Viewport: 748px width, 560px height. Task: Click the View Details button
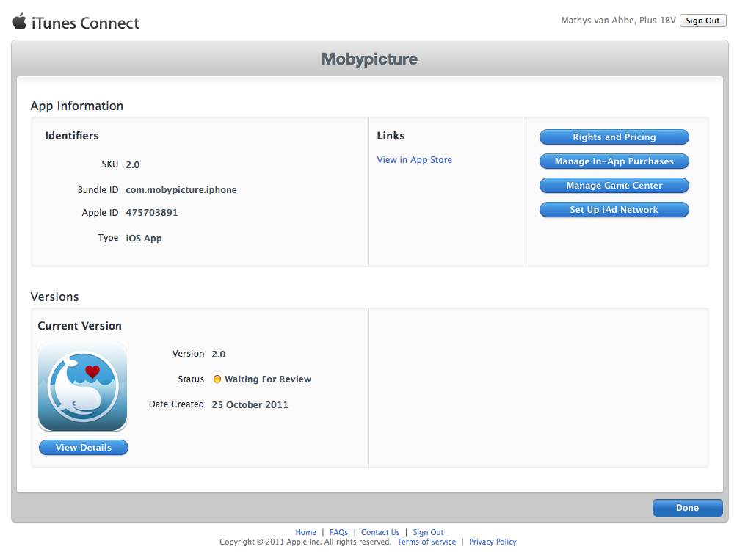coord(83,448)
